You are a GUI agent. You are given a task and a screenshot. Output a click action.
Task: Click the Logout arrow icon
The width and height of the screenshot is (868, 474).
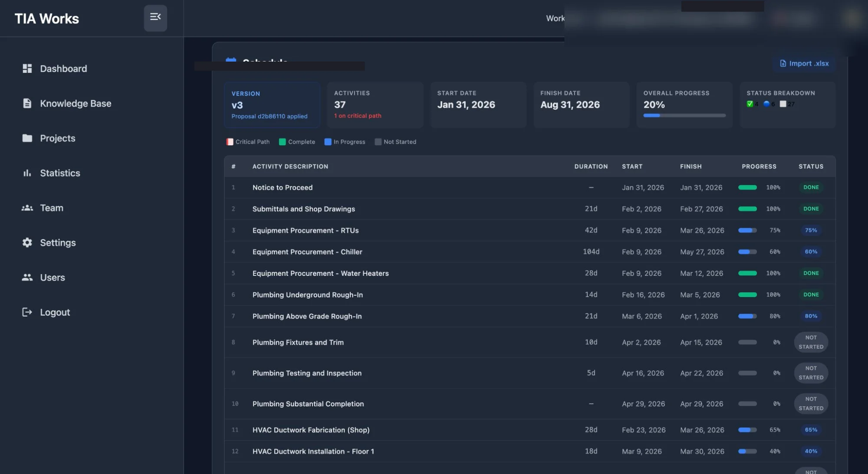(27, 312)
